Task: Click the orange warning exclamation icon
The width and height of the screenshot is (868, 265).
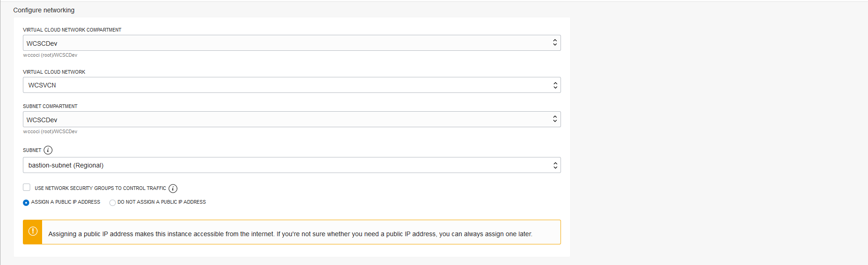Action: click(33, 232)
